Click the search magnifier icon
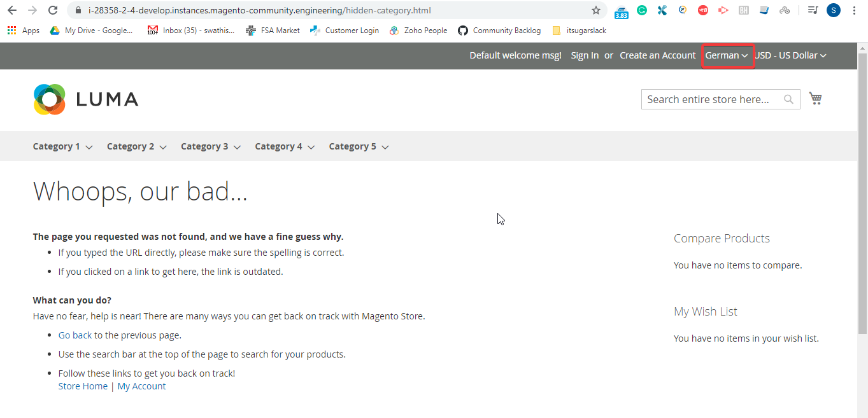The width and height of the screenshot is (868, 418). (x=788, y=99)
